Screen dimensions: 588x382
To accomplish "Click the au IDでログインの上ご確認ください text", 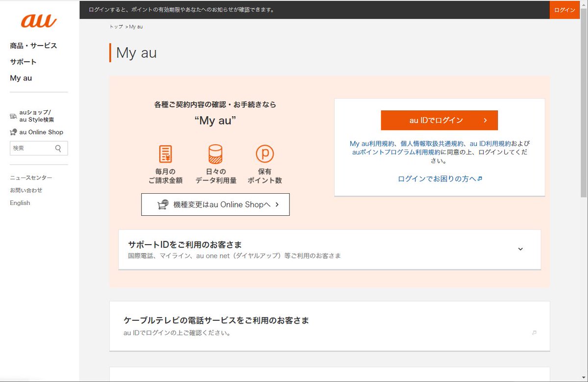I will 177,333.
